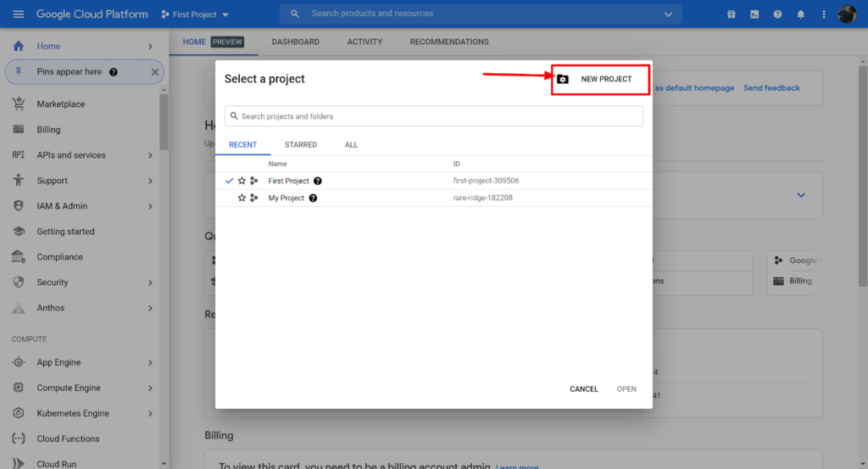Click the App Engine icon
868x469 pixels.
pyautogui.click(x=19, y=362)
